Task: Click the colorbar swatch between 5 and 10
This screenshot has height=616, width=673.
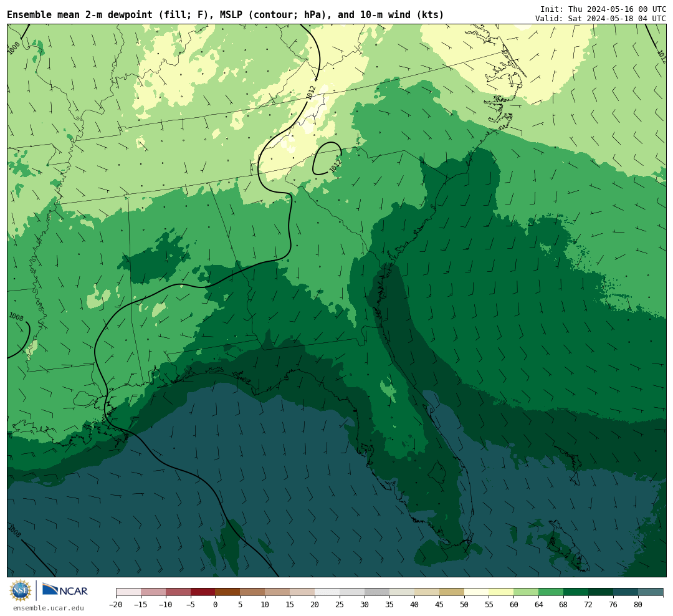Action: coord(253,592)
